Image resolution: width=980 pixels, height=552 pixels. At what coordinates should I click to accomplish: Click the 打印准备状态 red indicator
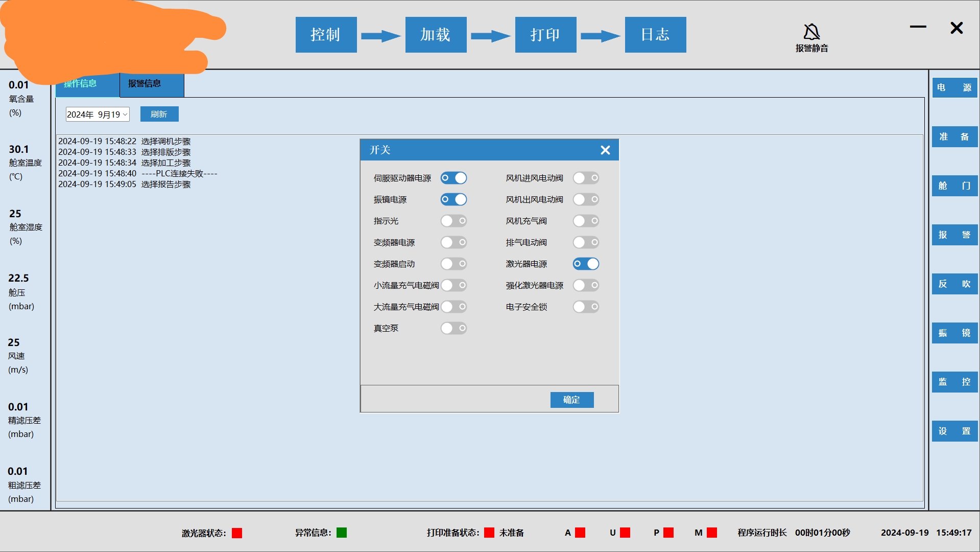(x=489, y=533)
